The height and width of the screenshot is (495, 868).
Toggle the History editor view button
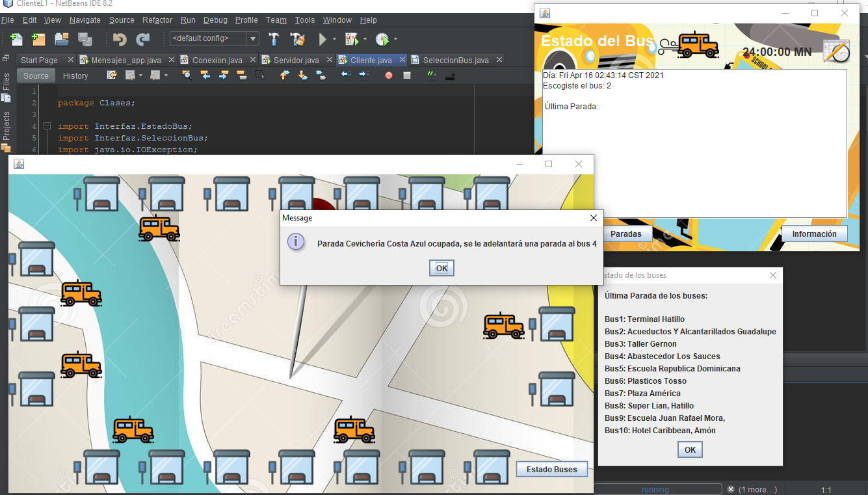tap(75, 75)
